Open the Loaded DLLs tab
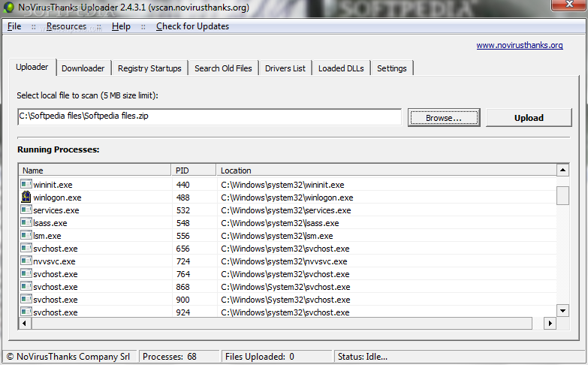 [x=341, y=68]
